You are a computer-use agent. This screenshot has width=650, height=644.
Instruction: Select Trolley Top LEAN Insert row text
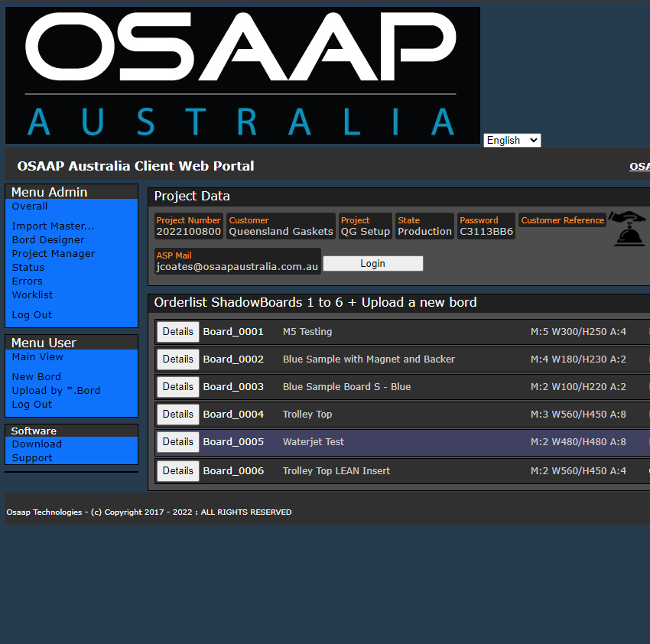pyautogui.click(x=336, y=470)
